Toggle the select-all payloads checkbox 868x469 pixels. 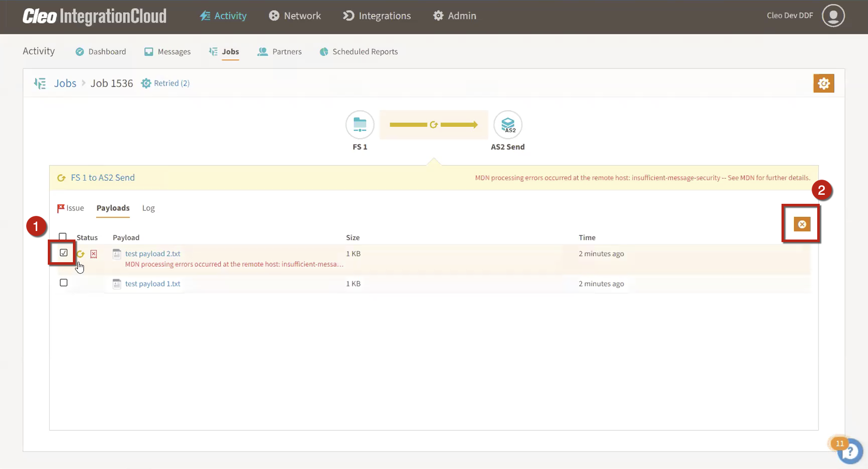pos(62,237)
